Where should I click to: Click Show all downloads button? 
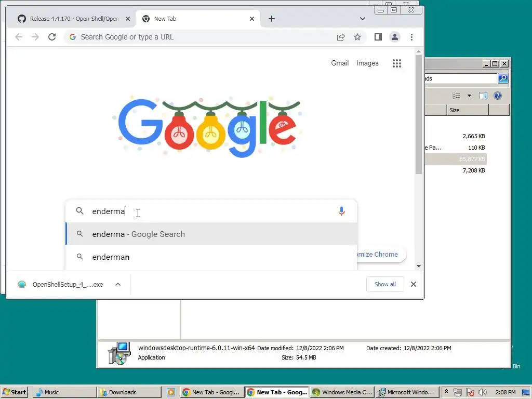385,284
